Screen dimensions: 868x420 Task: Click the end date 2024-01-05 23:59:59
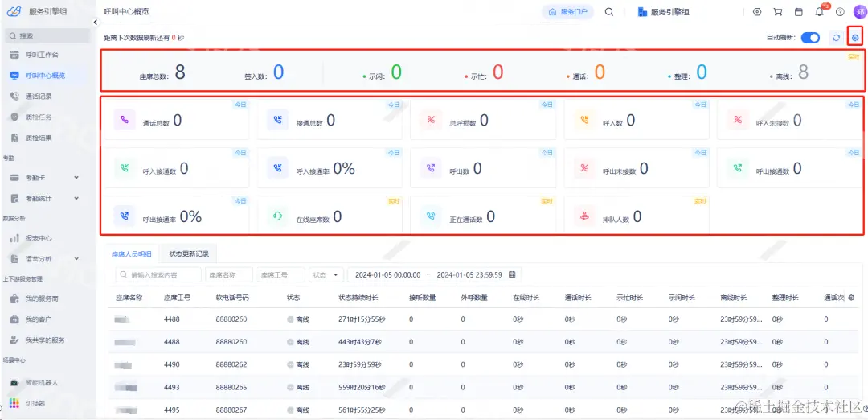click(469, 275)
